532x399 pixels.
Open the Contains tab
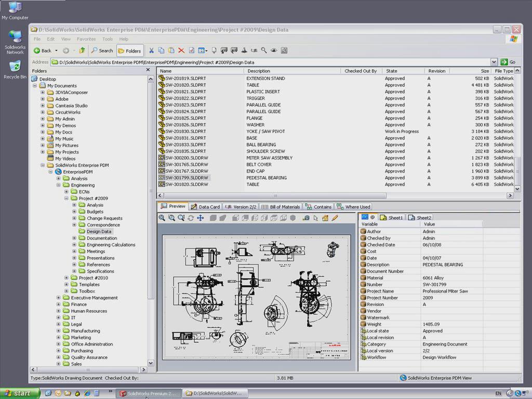(x=318, y=207)
